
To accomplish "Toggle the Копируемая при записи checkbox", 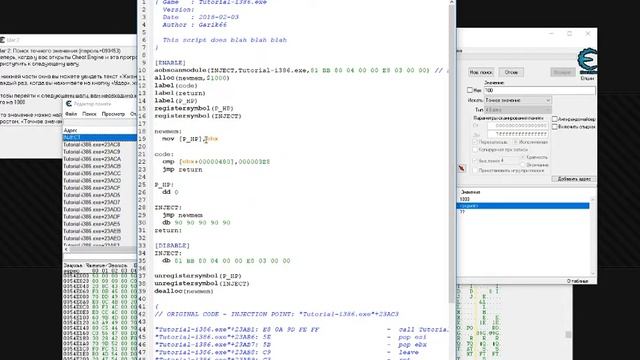I will click(x=475, y=150).
